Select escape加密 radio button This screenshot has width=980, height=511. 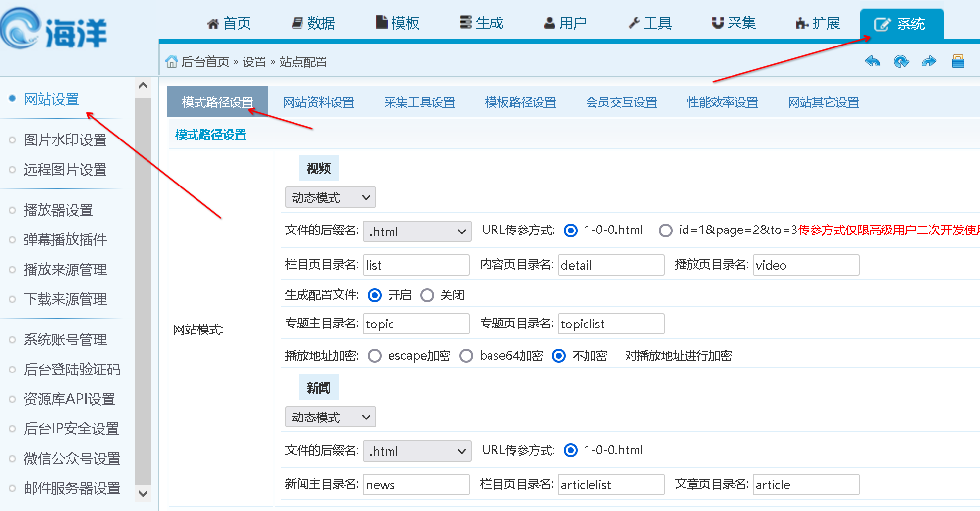click(x=375, y=356)
